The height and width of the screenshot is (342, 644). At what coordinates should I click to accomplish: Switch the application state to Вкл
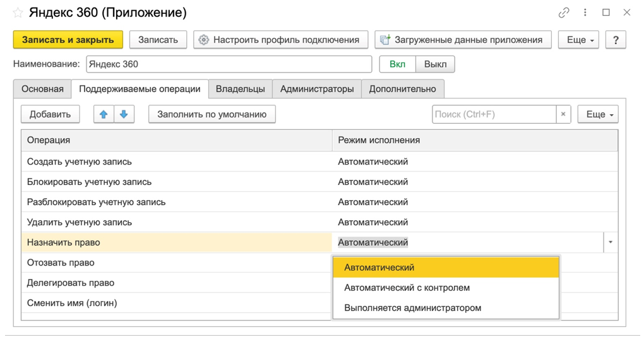397,64
